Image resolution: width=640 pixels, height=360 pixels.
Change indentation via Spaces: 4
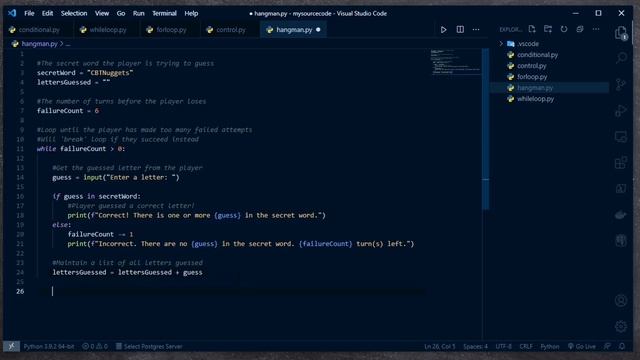[475, 347]
